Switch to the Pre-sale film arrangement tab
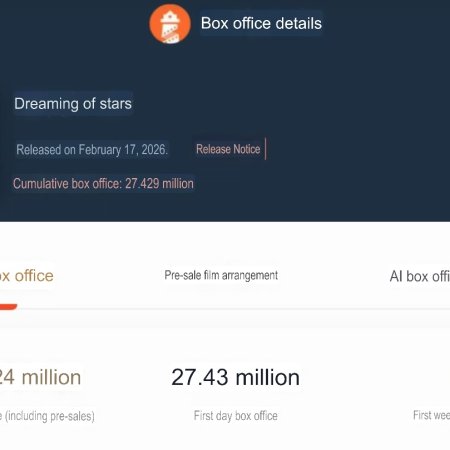450x450 pixels. (x=221, y=275)
